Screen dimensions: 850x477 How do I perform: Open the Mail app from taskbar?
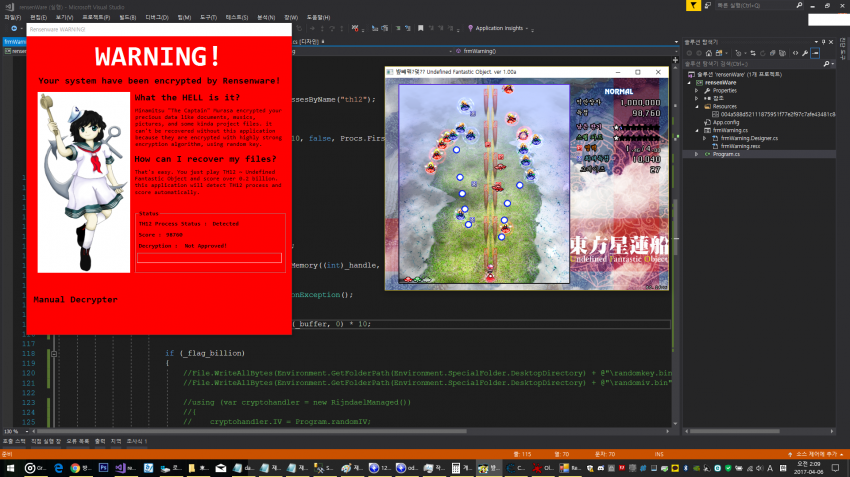pos(221,468)
